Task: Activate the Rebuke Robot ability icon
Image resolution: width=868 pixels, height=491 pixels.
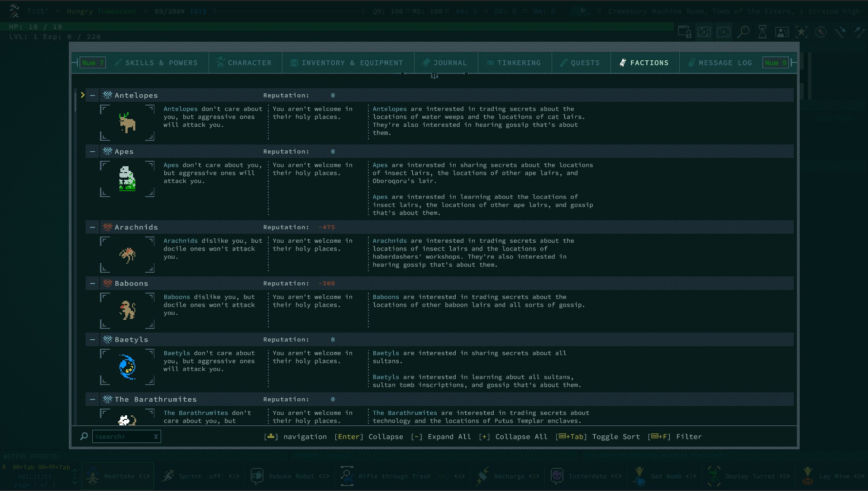Action: (257, 476)
